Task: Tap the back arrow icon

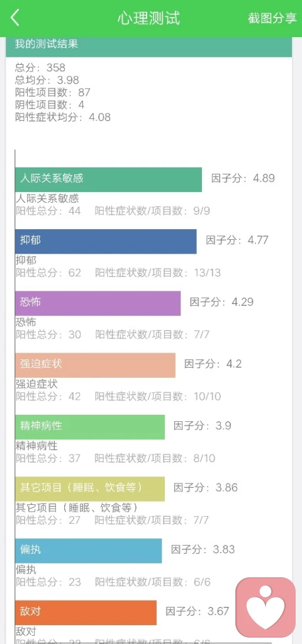Action: tap(14, 18)
